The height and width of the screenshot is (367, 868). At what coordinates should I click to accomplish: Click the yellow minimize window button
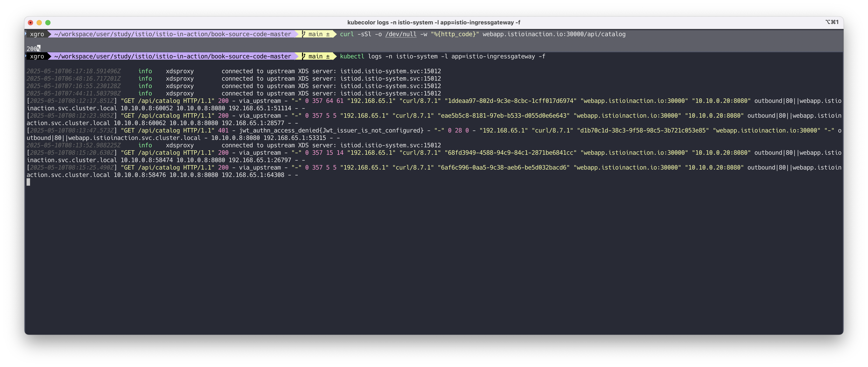[x=39, y=23]
